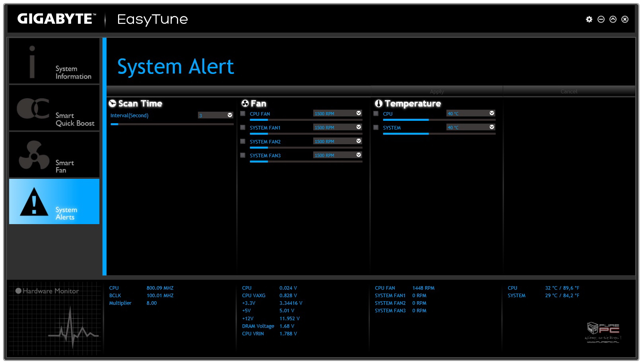Screen dimensions: 642x364
Task: Toggle SYSTEM FAN2 alert checkbox
Action: pos(243,141)
